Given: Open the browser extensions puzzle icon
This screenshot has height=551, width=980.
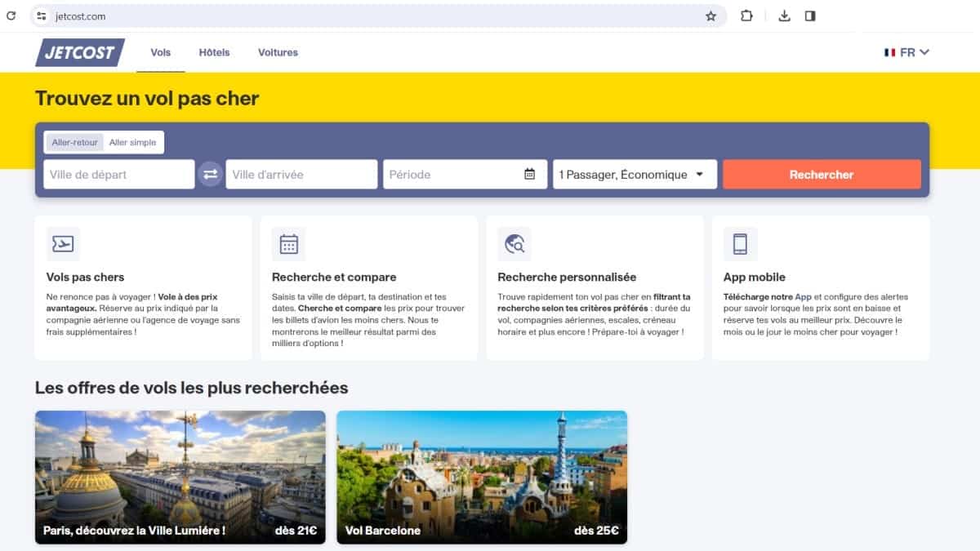Looking at the screenshot, I should pyautogui.click(x=746, y=16).
